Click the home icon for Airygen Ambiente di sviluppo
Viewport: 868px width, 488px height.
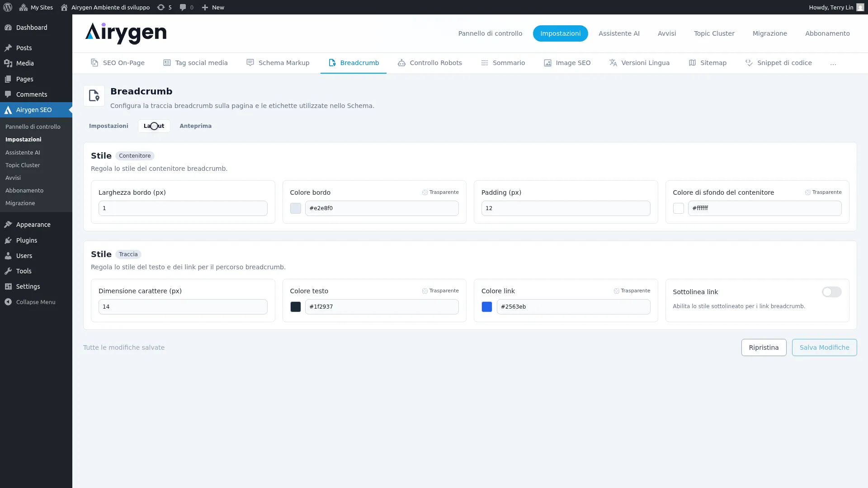point(64,7)
